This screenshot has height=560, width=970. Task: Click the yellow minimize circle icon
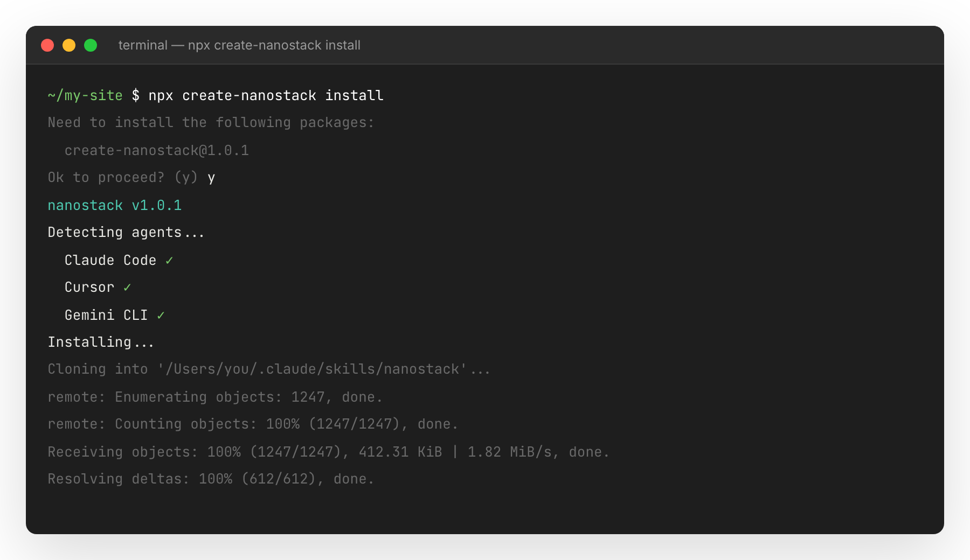click(x=70, y=45)
